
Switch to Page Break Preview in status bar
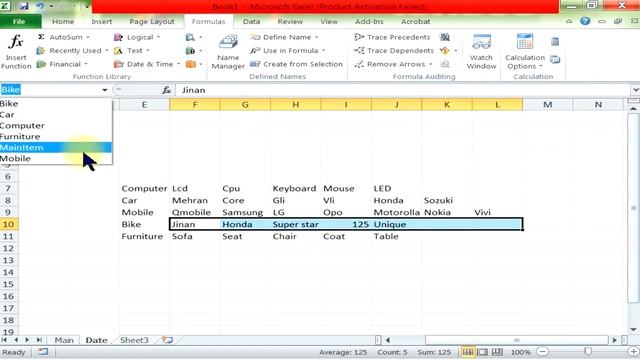(x=497, y=352)
